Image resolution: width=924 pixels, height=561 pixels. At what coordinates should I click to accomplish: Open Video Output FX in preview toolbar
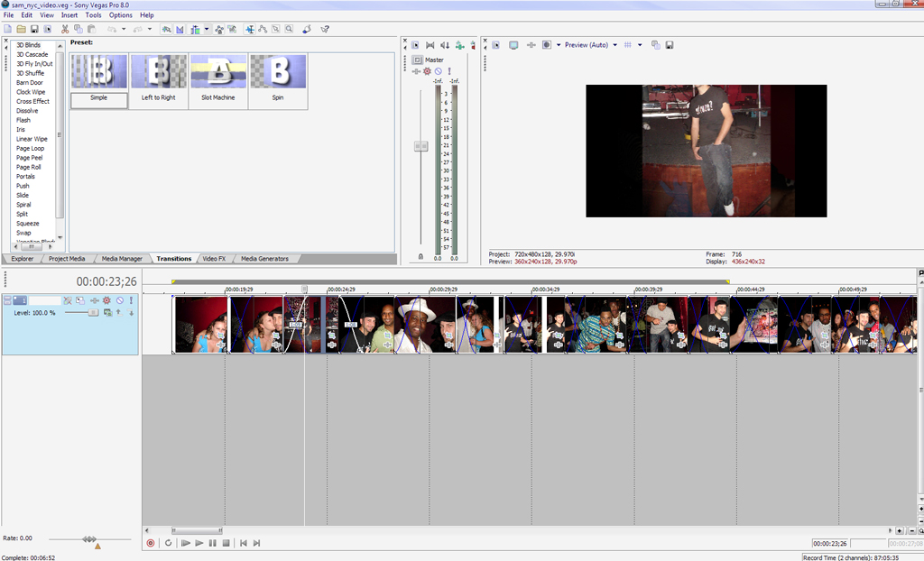(531, 45)
